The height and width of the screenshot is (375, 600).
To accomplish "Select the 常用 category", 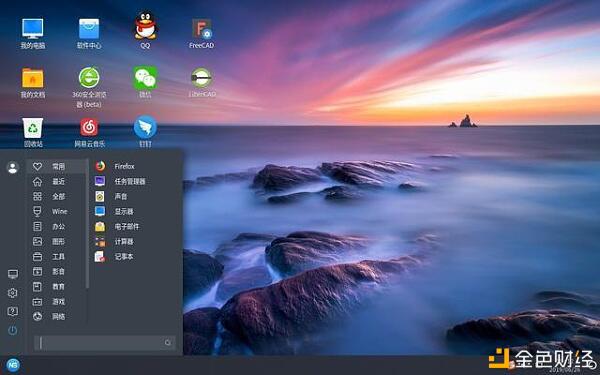I will point(57,166).
